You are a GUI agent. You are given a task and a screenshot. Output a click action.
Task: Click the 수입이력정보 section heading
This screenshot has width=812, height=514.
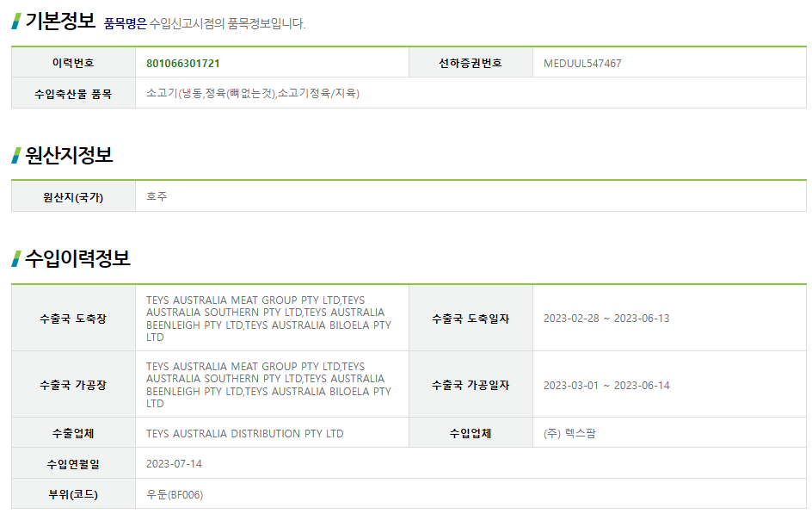coord(77,258)
